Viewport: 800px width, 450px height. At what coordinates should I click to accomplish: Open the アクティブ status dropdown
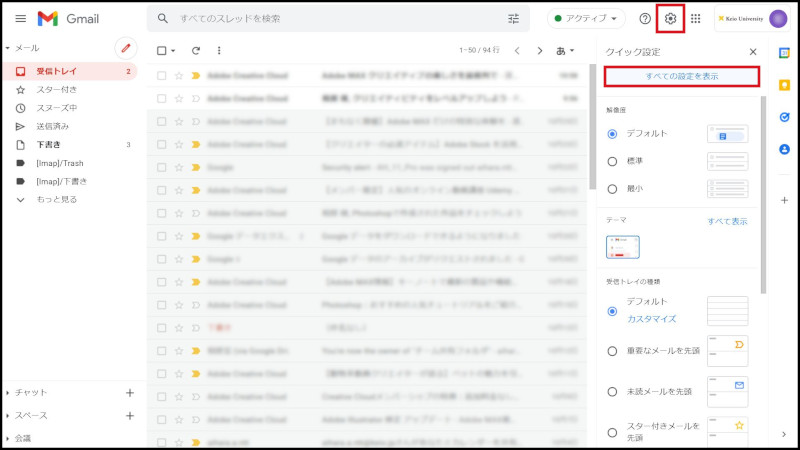click(586, 19)
